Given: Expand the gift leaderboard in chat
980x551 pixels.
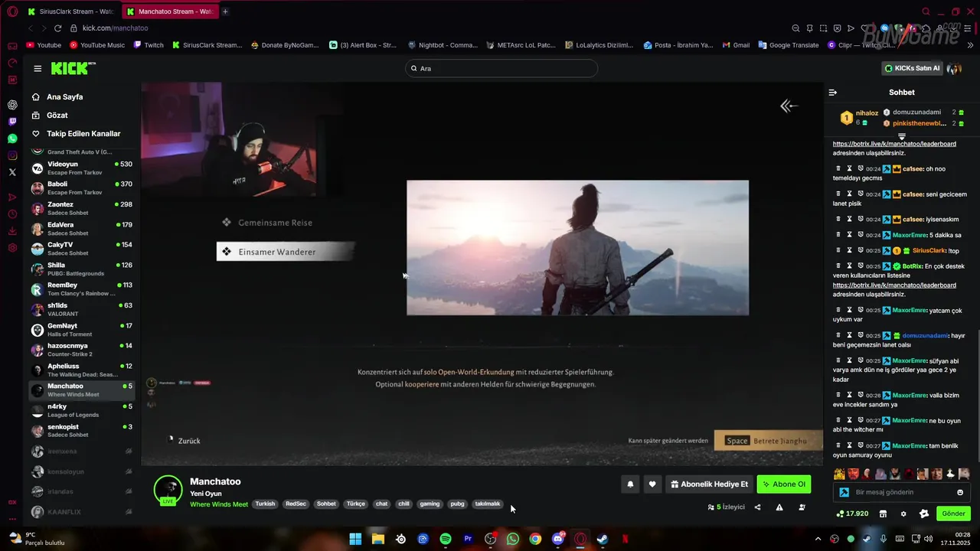Looking at the screenshot, I should pyautogui.click(x=902, y=136).
